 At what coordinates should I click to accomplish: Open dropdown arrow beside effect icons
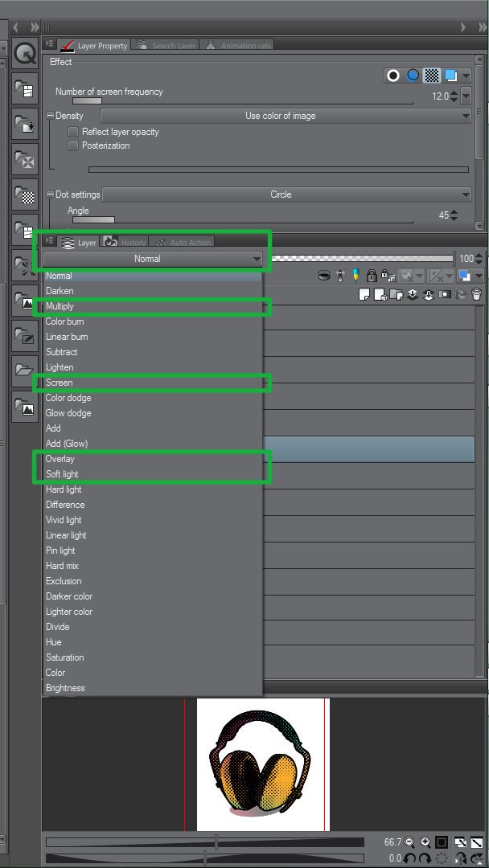tap(466, 76)
